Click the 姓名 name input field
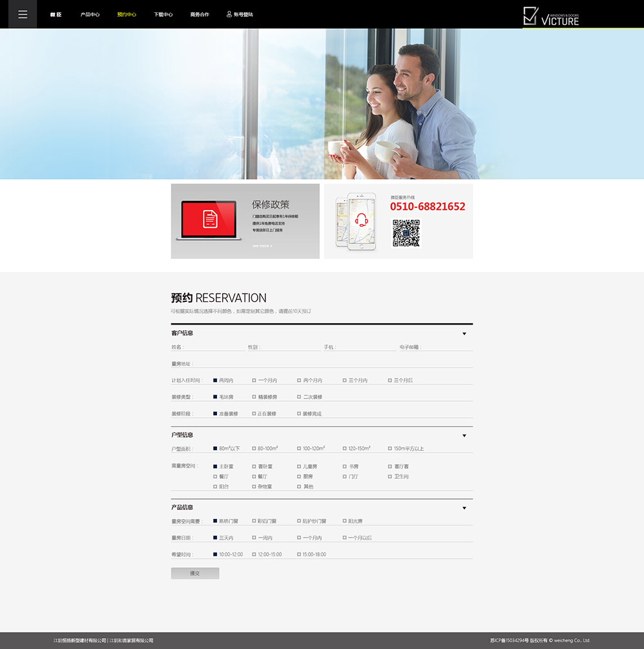 tap(214, 347)
